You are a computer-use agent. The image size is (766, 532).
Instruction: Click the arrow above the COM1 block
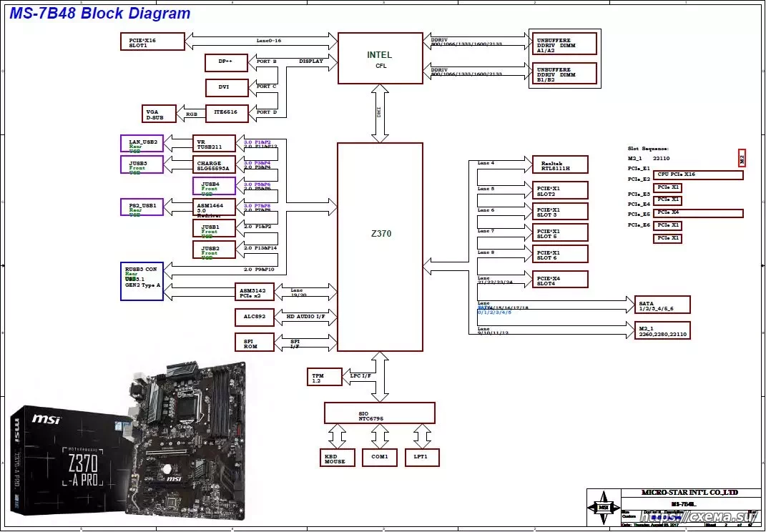[380, 435]
